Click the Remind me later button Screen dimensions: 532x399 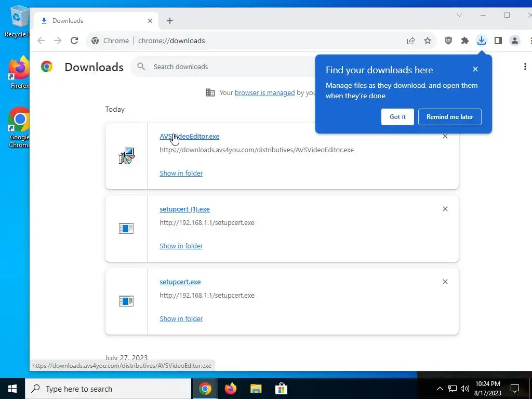[449, 117]
